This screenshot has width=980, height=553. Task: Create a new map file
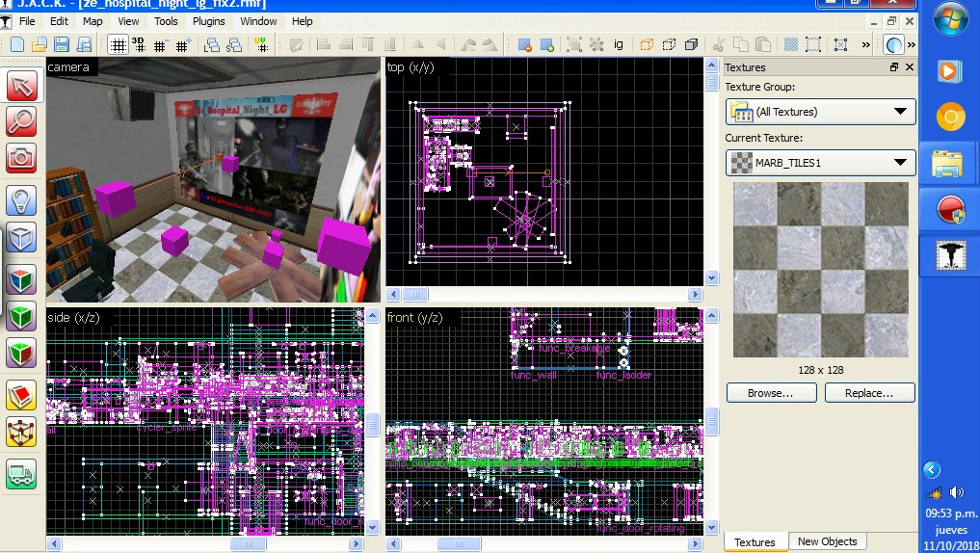tap(17, 44)
